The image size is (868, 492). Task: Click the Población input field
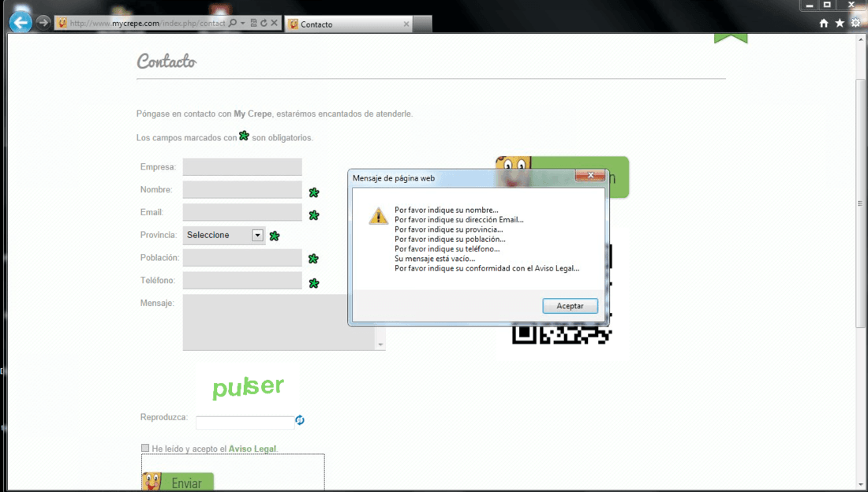pyautogui.click(x=242, y=257)
